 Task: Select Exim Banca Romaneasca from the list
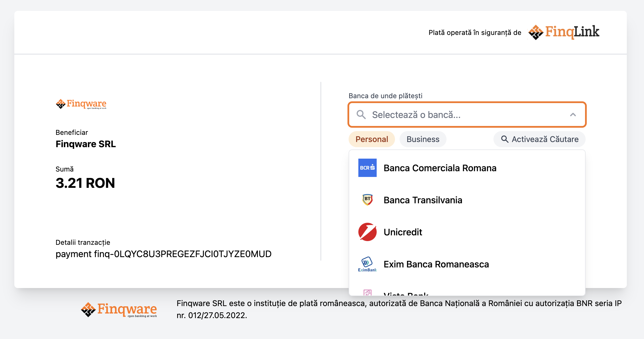[436, 264]
